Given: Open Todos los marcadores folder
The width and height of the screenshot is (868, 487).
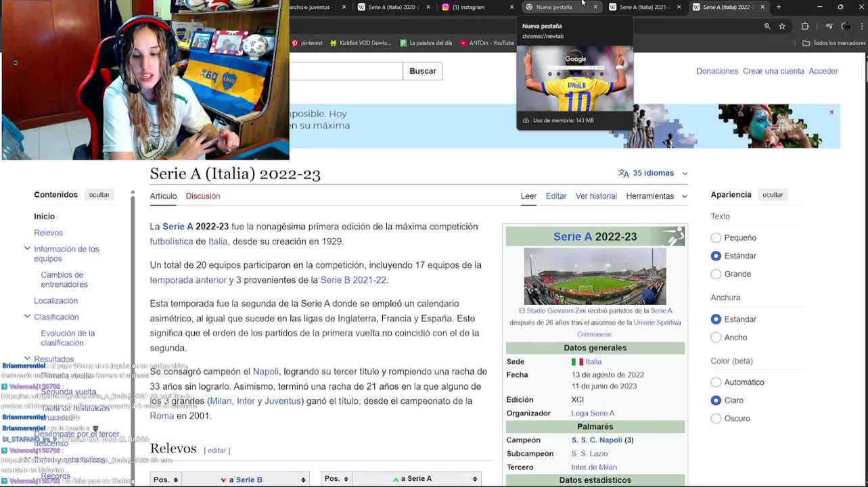Looking at the screenshot, I should (833, 43).
